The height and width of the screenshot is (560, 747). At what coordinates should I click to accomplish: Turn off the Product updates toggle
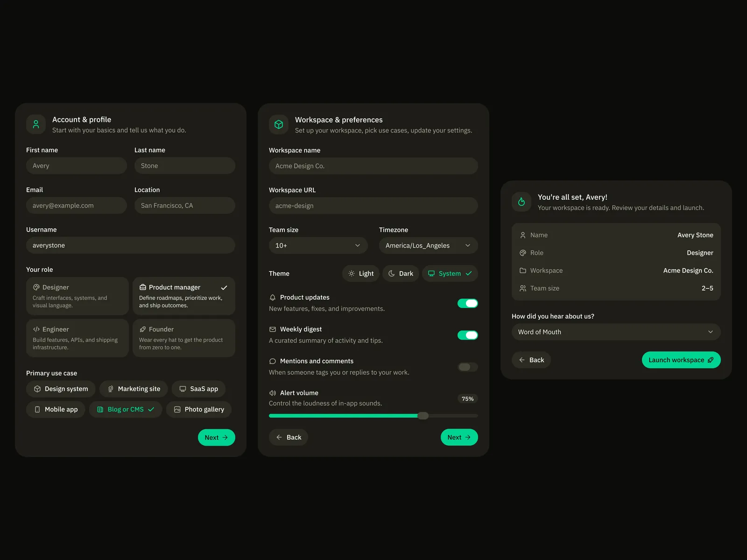pyautogui.click(x=467, y=303)
